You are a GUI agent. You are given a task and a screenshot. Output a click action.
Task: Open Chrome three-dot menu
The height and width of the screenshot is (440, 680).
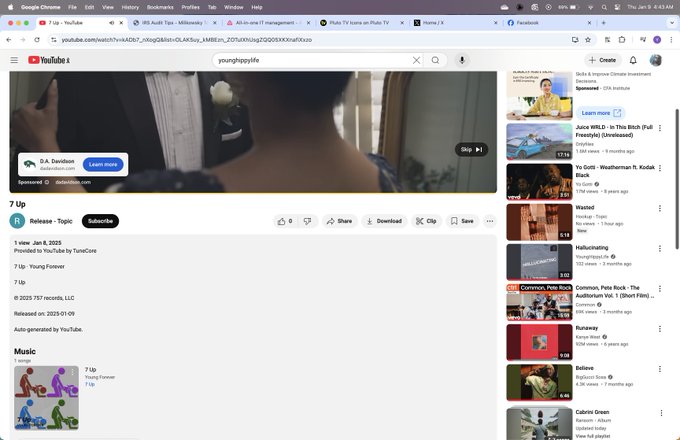pyautogui.click(x=671, y=40)
